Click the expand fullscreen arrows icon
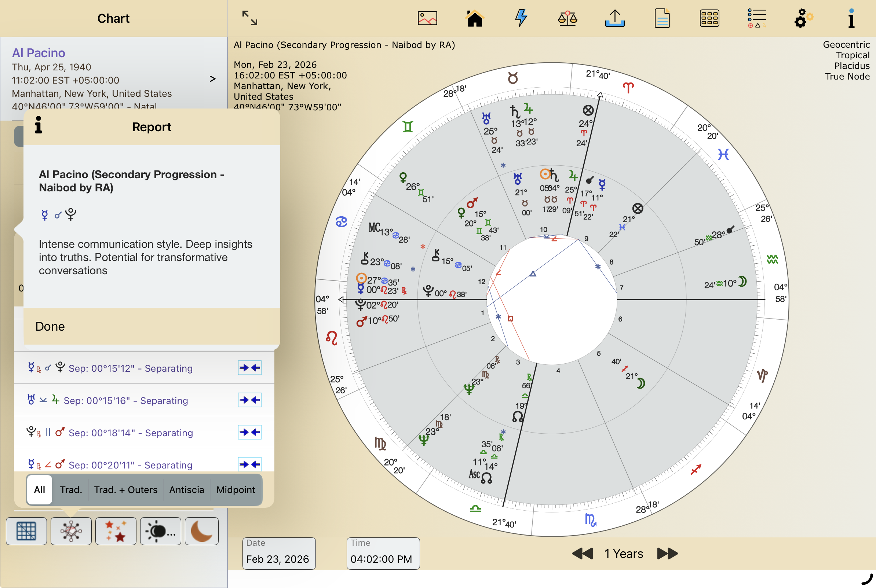Viewport: 876px width, 588px height. click(x=249, y=18)
